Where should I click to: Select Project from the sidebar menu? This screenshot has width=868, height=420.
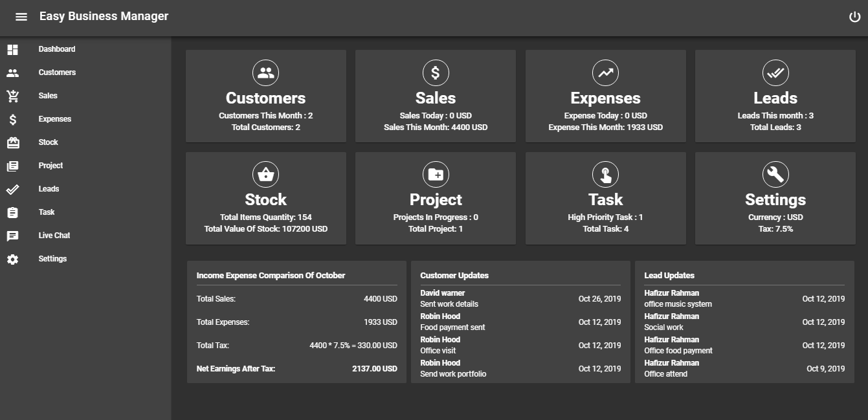[50, 165]
